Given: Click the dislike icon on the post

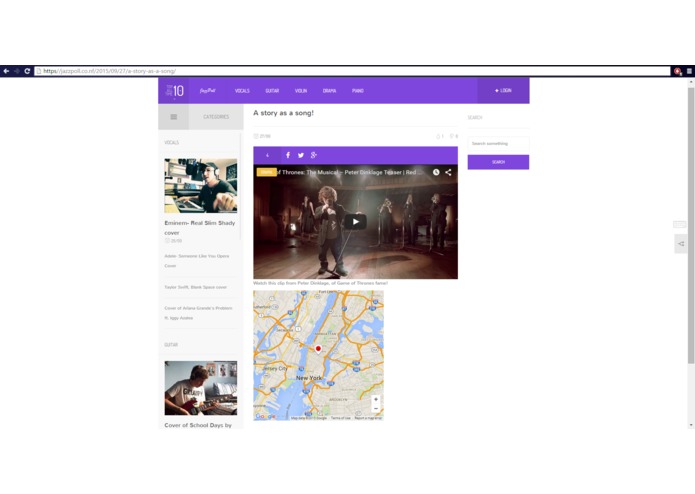Looking at the screenshot, I should [452, 136].
